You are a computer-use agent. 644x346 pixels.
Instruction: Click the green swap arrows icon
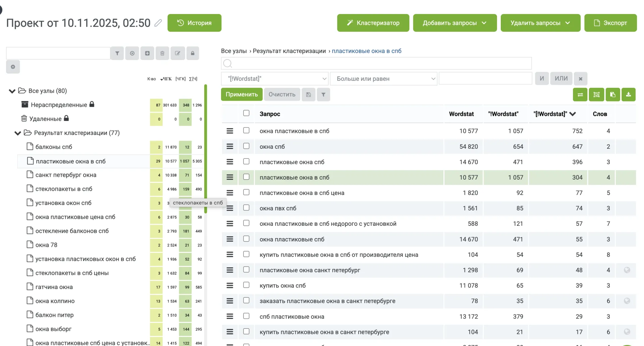(580, 95)
